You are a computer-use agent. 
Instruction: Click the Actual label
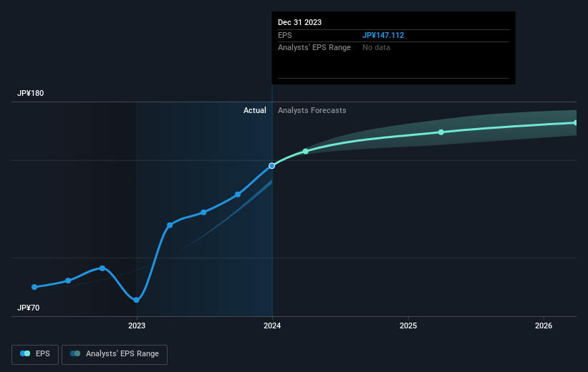[255, 110]
